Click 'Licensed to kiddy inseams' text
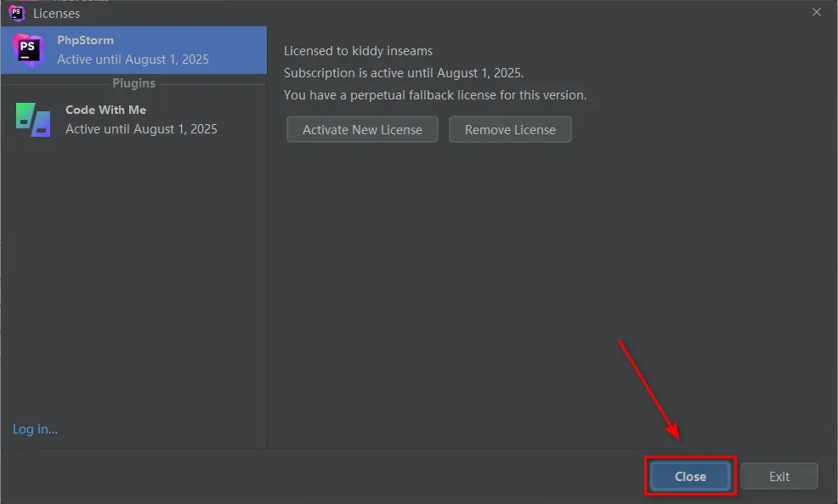The image size is (838, 504). click(x=358, y=51)
